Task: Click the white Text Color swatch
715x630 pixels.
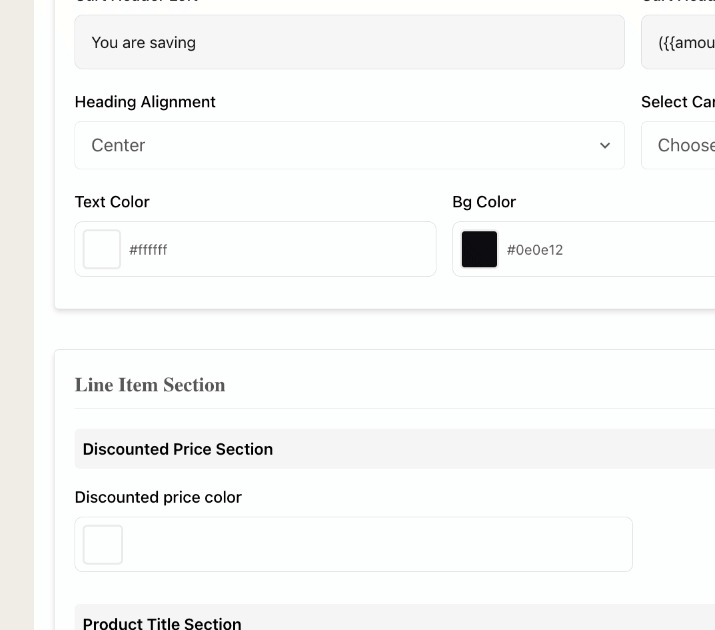Action: 102,250
